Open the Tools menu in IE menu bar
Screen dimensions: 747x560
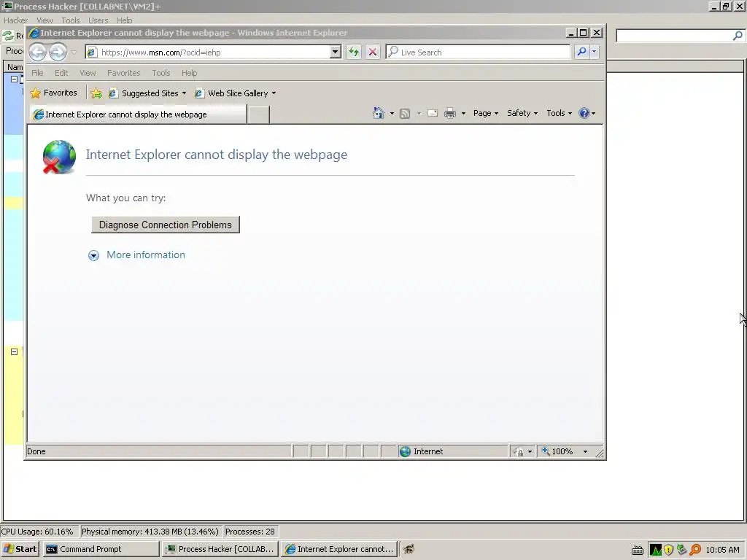(161, 73)
